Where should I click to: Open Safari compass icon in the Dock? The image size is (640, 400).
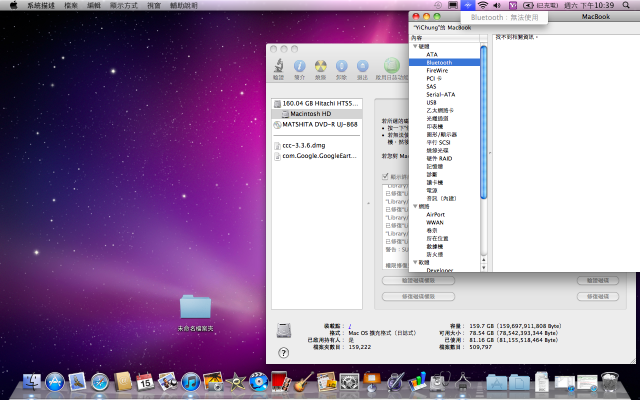[100, 382]
